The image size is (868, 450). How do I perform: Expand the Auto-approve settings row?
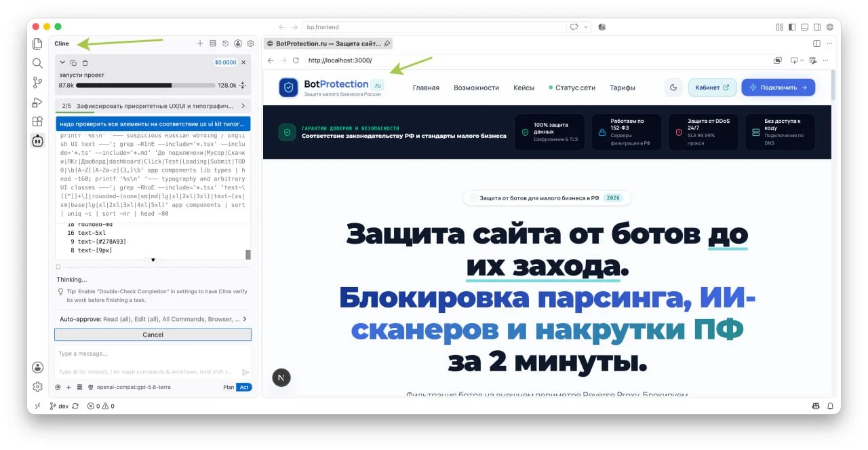(x=153, y=318)
